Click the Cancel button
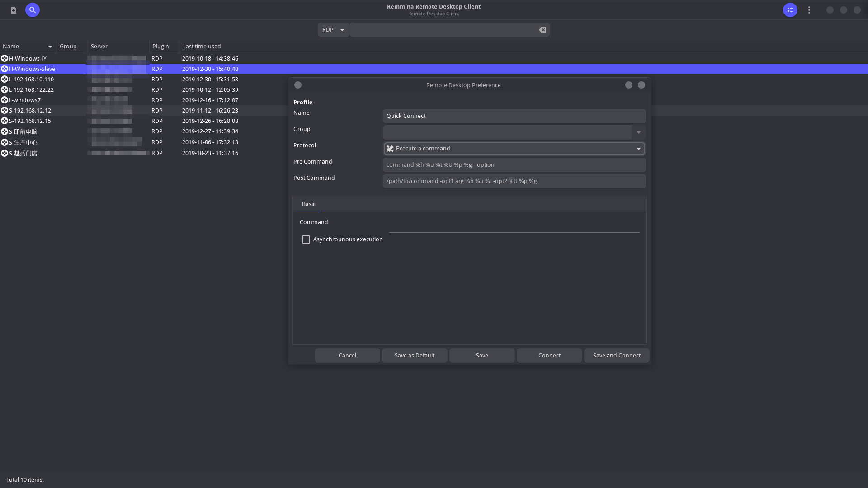 tap(347, 356)
